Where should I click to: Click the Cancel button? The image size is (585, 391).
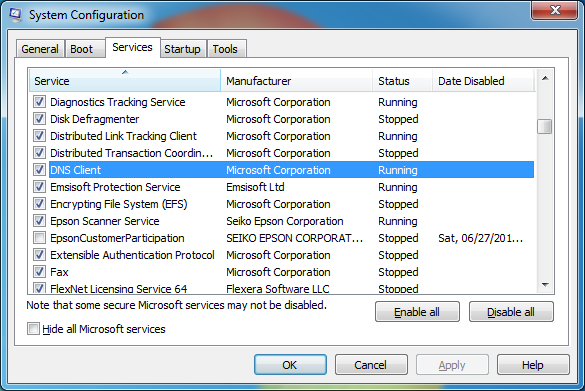click(371, 365)
